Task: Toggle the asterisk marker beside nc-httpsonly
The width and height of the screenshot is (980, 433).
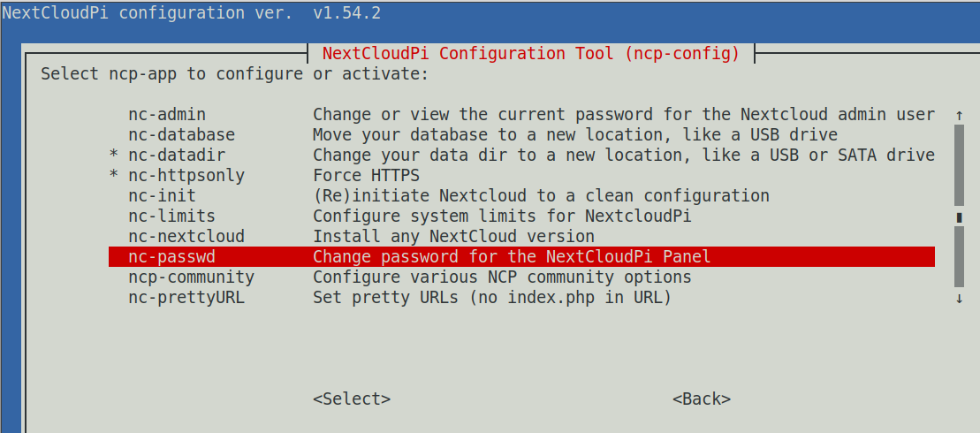Action: pyautogui.click(x=113, y=176)
